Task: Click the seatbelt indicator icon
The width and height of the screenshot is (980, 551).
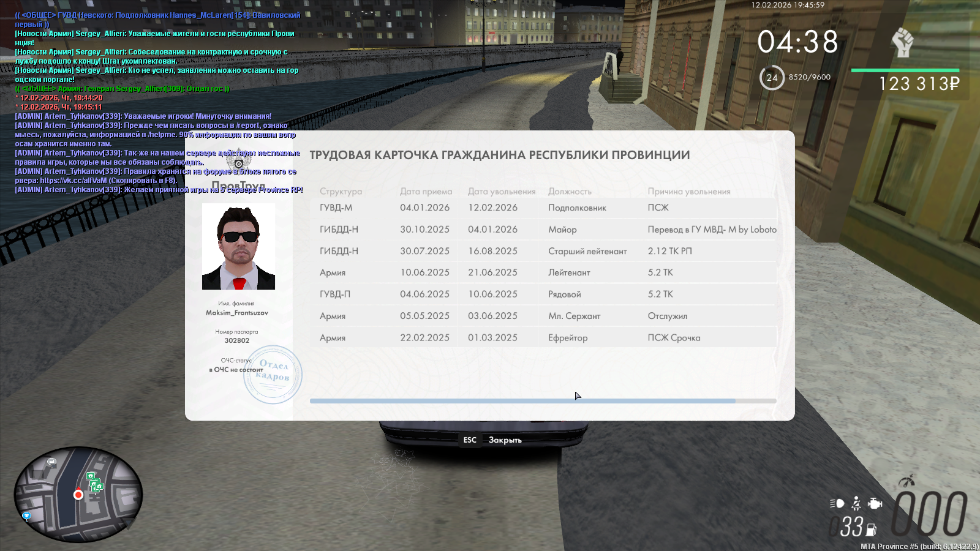Action: (x=856, y=503)
